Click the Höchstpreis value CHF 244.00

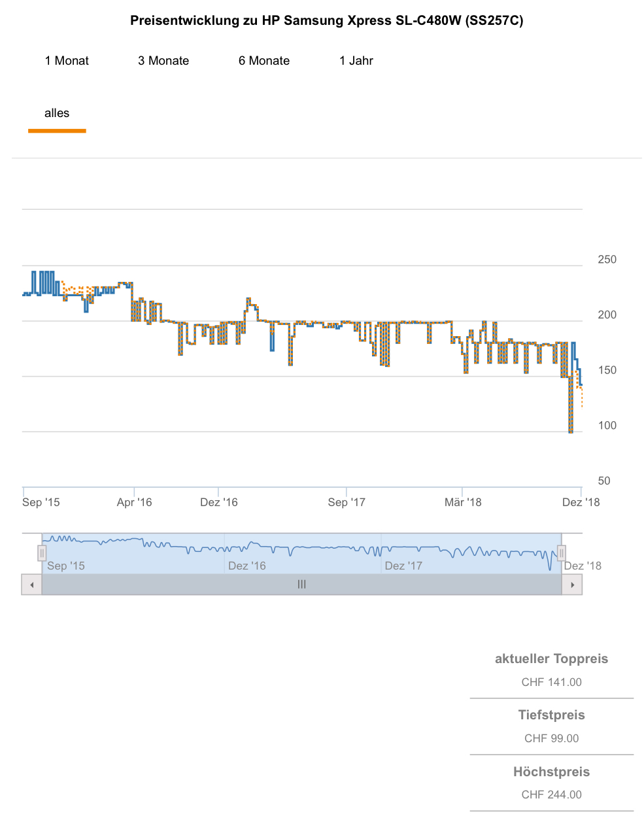point(551,795)
